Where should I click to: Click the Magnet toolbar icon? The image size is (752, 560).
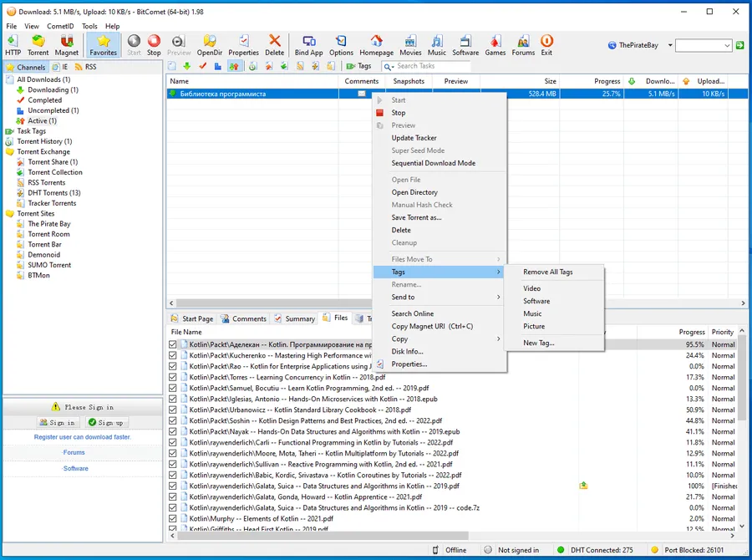point(66,45)
